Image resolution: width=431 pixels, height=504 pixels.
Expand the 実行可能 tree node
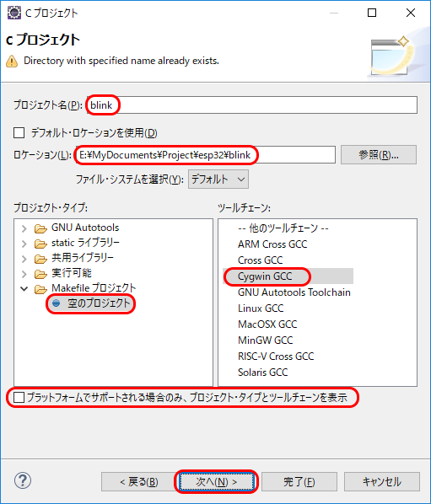click(24, 274)
